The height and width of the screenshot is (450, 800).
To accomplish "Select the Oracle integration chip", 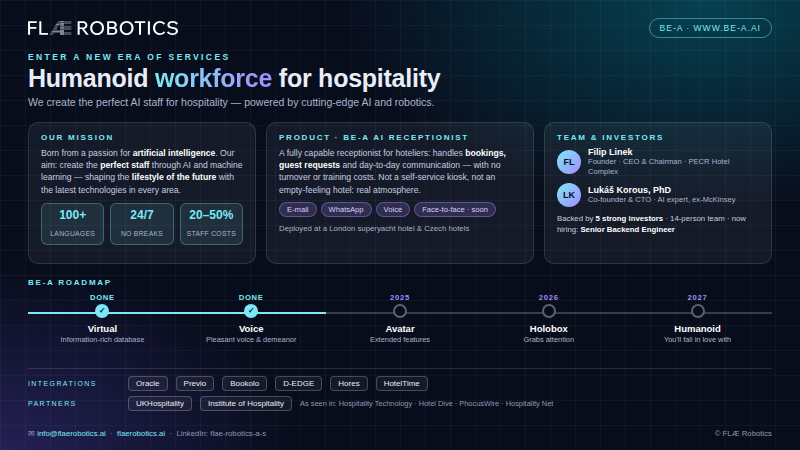I will point(147,383).
